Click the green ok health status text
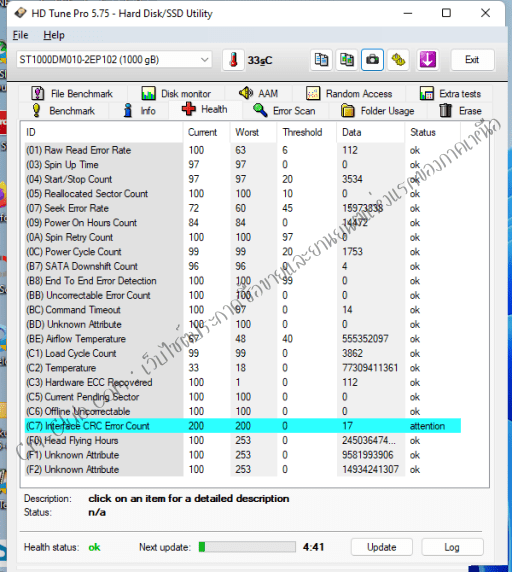Screen dimensions: 512x572 [x=94, y=547]
